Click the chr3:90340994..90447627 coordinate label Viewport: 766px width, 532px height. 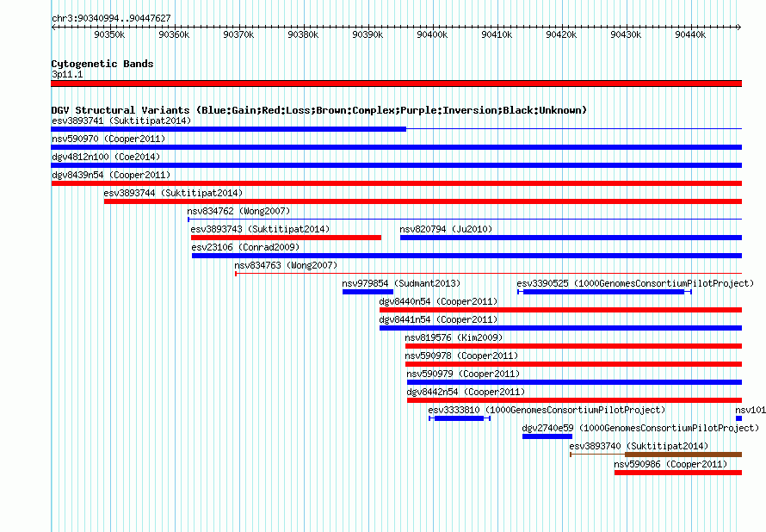click(111, 18)
